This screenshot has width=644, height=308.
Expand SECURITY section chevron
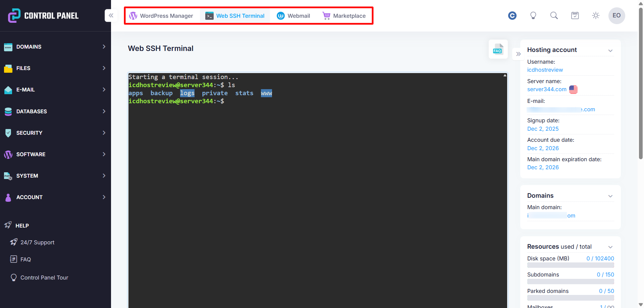pos(104,133)
